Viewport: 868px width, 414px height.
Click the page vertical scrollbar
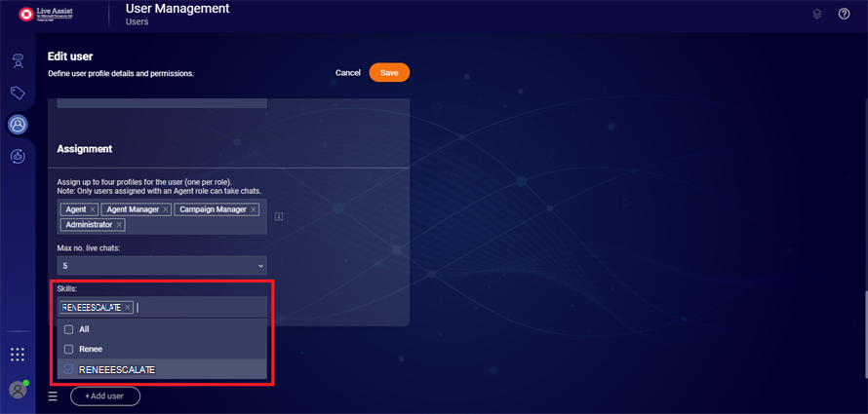click(864, 331)
